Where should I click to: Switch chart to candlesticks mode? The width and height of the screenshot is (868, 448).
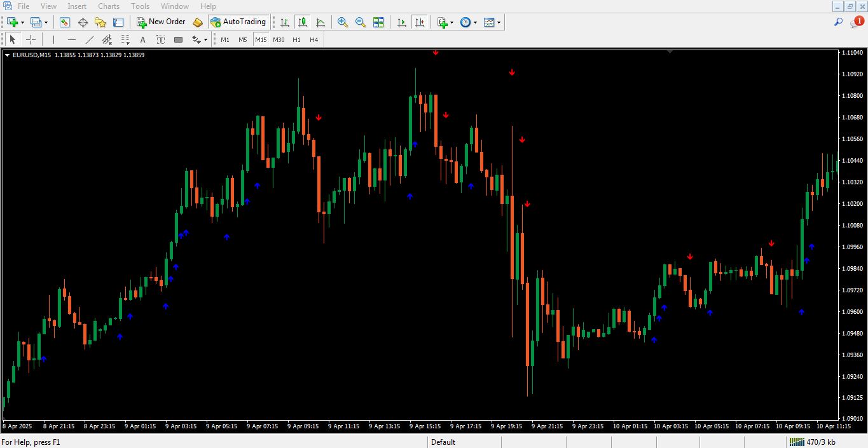(x=303, y=22)
